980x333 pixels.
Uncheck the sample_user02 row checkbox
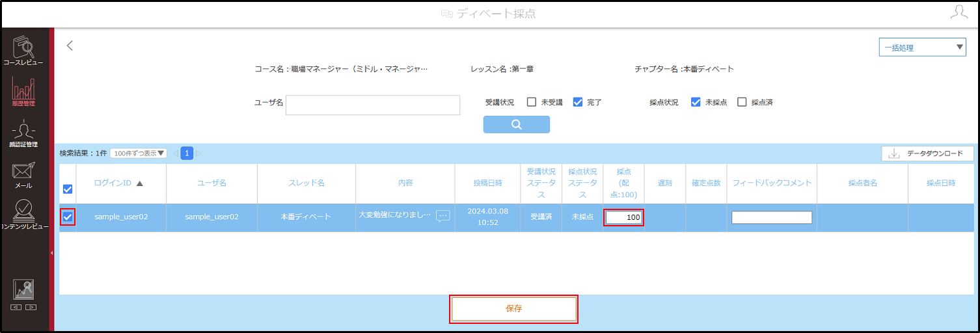[68, 217]
